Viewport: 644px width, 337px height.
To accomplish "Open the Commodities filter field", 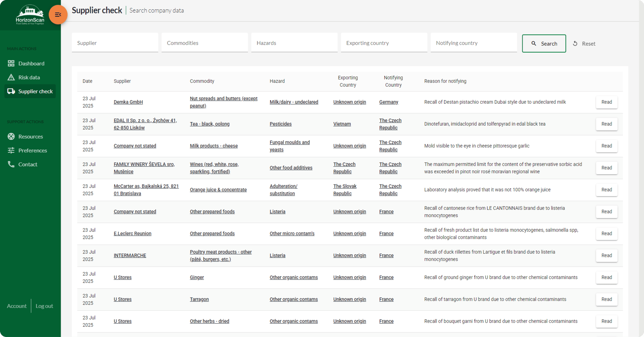I will click(x=205, y=43).
